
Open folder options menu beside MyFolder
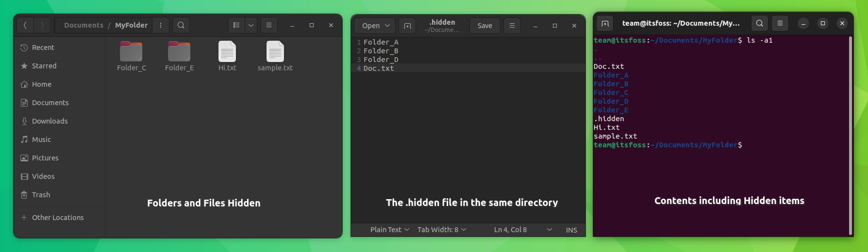click(x=161, y=25)
